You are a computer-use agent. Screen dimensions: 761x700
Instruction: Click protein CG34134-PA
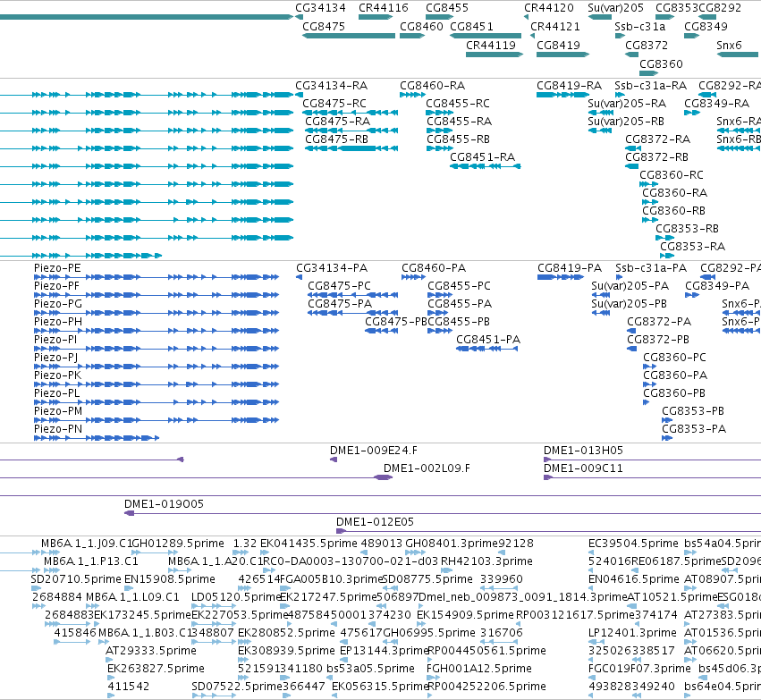332,268
